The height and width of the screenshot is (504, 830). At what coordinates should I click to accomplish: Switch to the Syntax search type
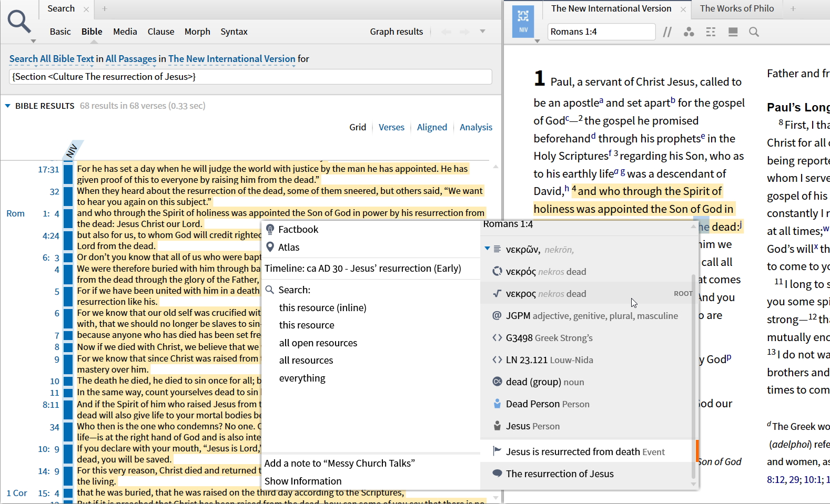pos(234,32)
